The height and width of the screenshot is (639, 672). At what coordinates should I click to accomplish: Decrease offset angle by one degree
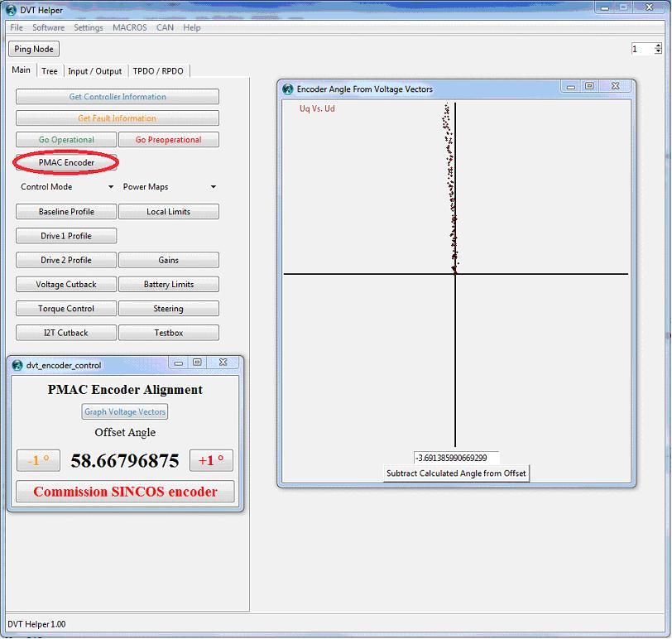pos(39,461)
